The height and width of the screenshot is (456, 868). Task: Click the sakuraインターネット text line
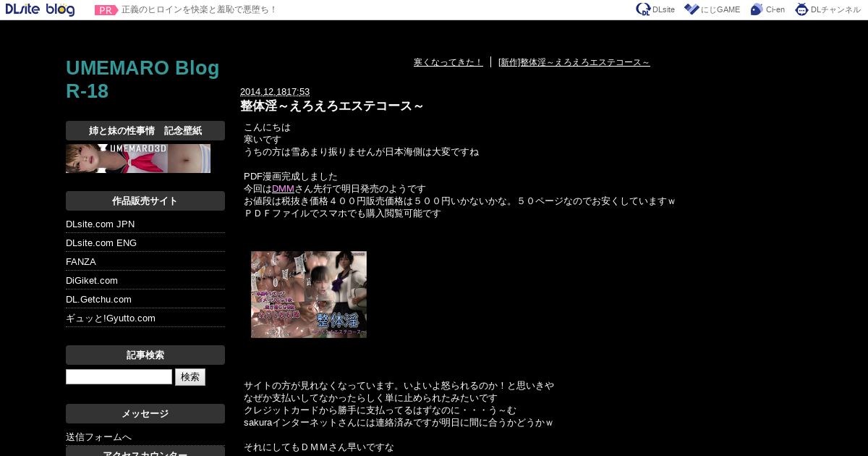(398, 423)
